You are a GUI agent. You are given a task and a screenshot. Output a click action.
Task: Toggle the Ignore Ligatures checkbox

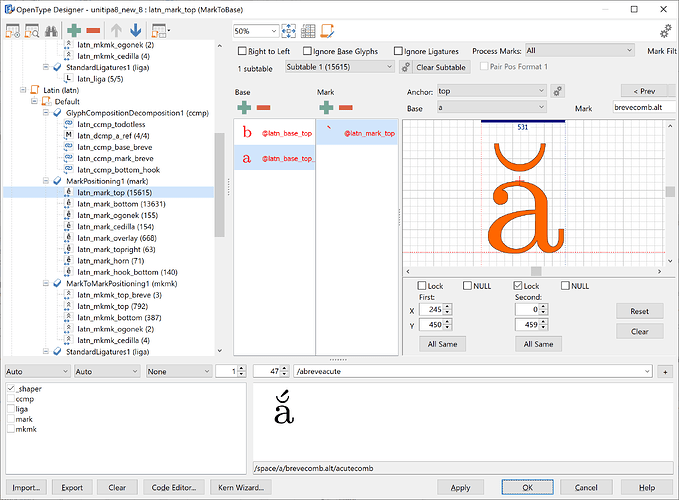[398, 50]
